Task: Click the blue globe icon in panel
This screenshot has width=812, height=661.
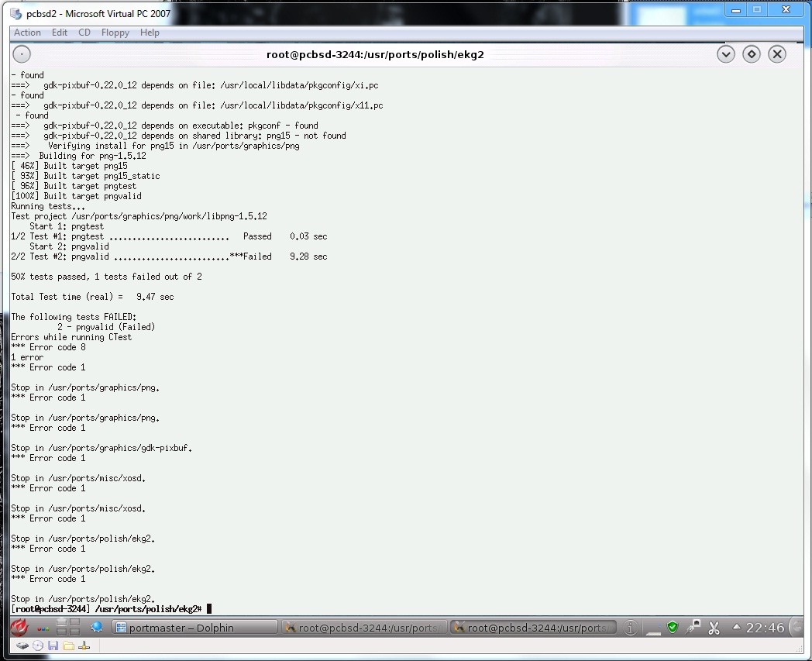Action: [x=96, y=628]
